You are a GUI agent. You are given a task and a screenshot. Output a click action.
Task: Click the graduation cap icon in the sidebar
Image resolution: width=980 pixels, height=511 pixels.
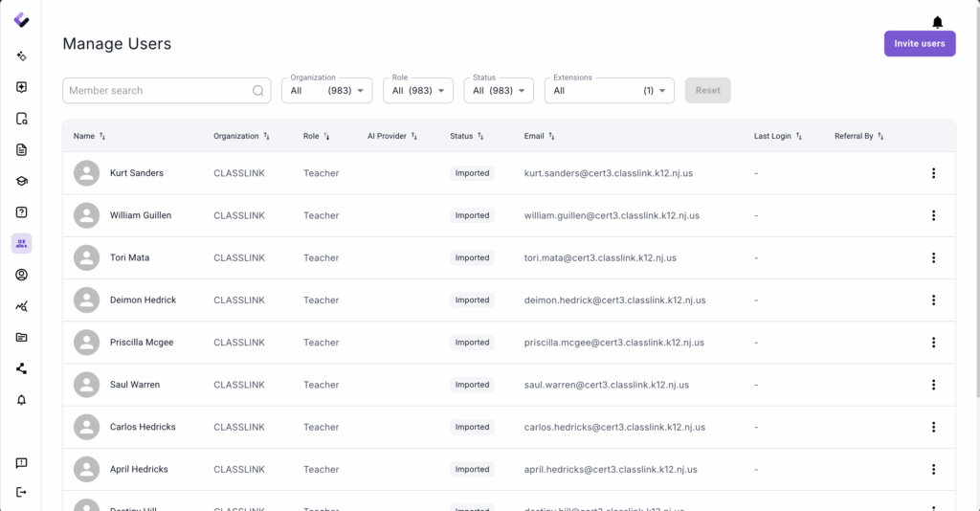[21, 181]
